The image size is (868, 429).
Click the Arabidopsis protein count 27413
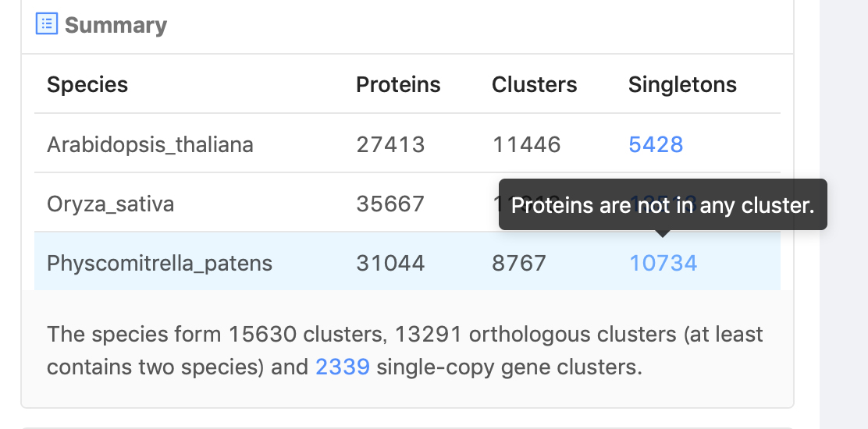390,144
